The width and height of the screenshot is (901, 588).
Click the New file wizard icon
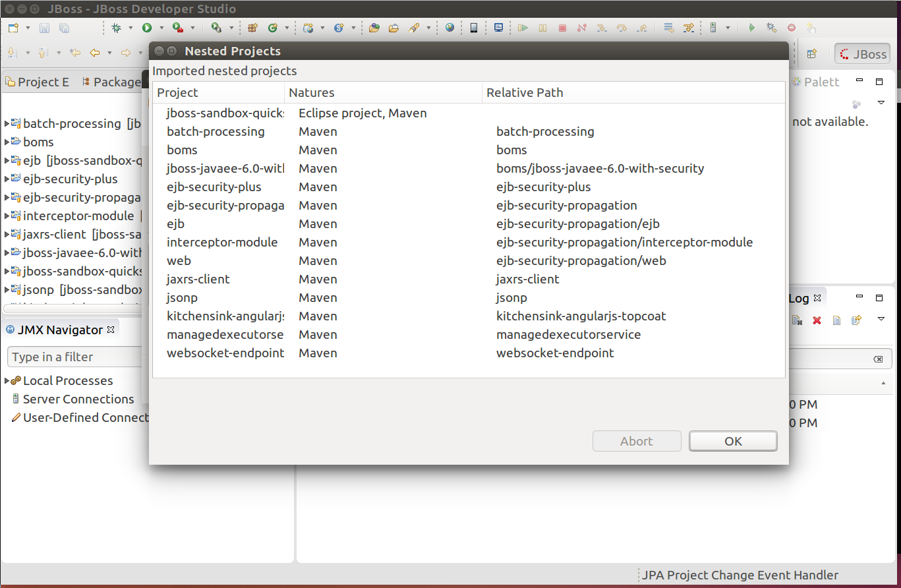click(x=14, y=28)
